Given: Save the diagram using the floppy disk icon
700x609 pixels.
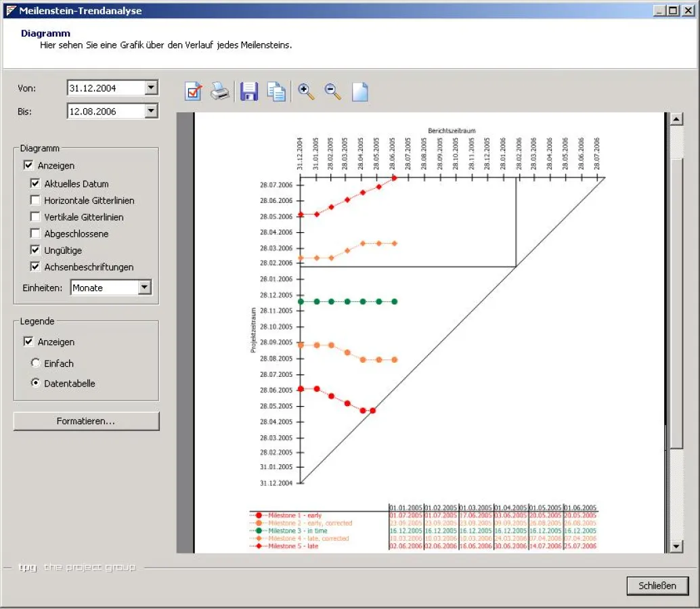Looking at the screenshot, I should pyautogui.click(x=248, y=91).
